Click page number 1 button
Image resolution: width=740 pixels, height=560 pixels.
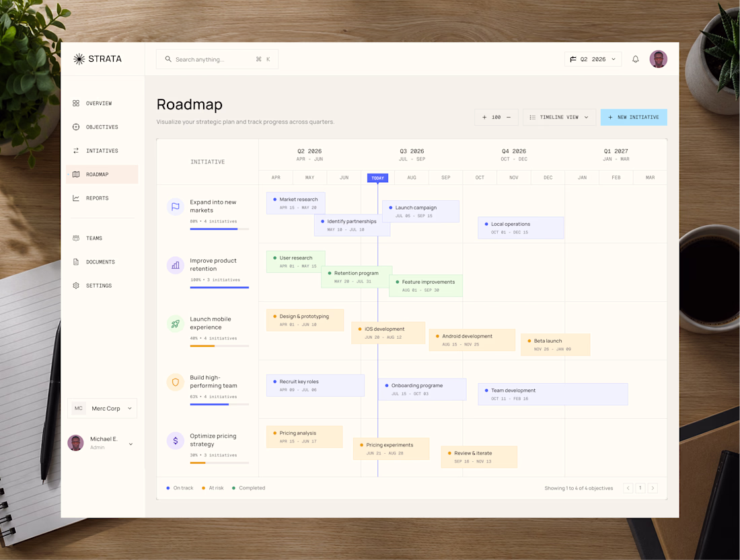[640, 488]
